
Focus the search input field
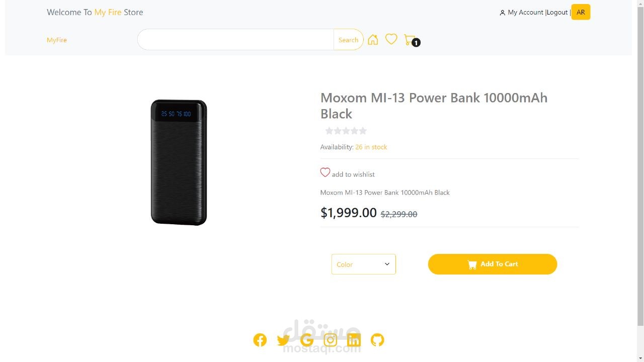[235, 40]
